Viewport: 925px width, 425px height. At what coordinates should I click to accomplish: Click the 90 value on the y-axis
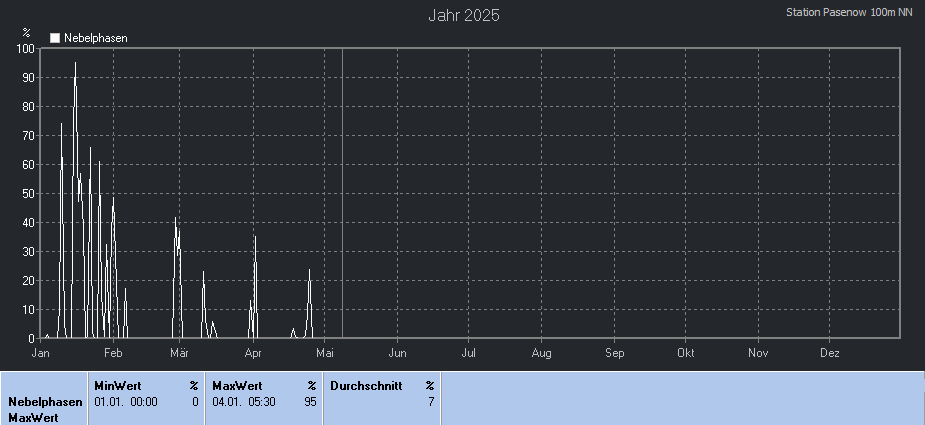point(29,77)
